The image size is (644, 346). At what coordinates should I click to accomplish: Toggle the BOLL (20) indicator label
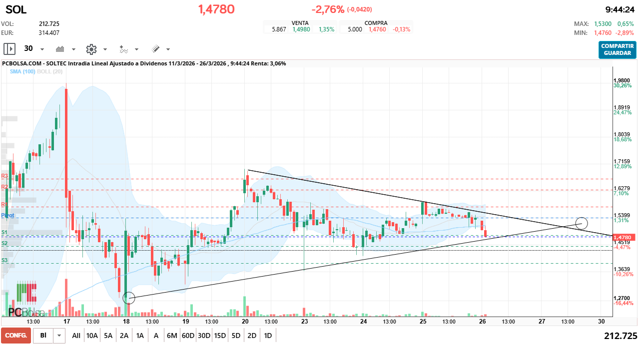pos(49,72)
